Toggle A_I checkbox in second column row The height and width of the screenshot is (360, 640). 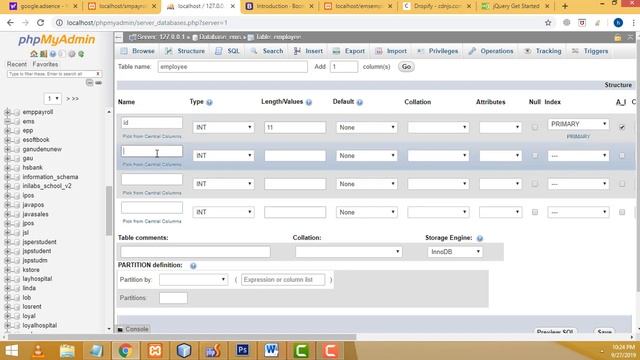[x=622, y=156]
